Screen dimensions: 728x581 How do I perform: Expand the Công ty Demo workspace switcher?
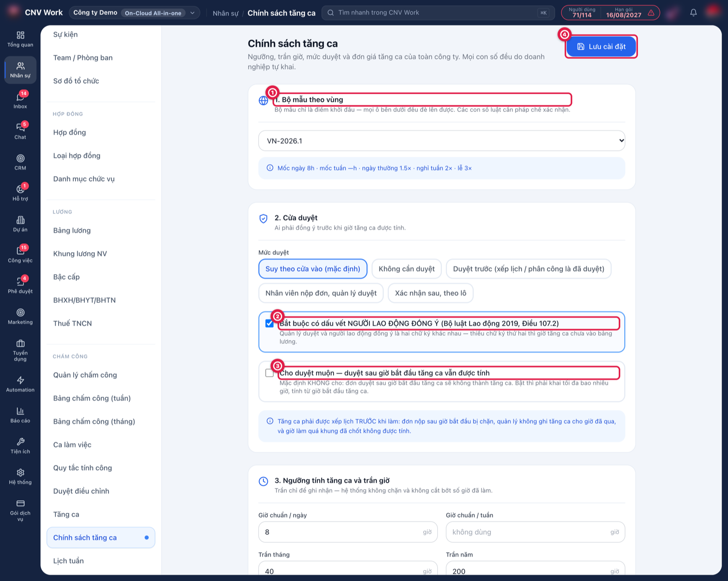[135, 13]
